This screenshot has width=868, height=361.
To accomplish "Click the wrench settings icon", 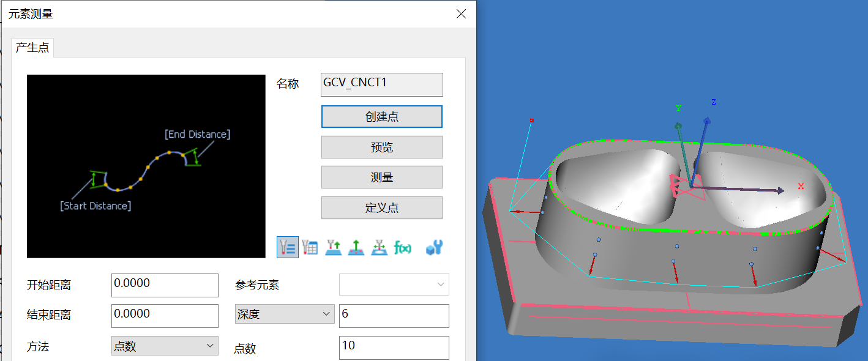I will [433, 247].
